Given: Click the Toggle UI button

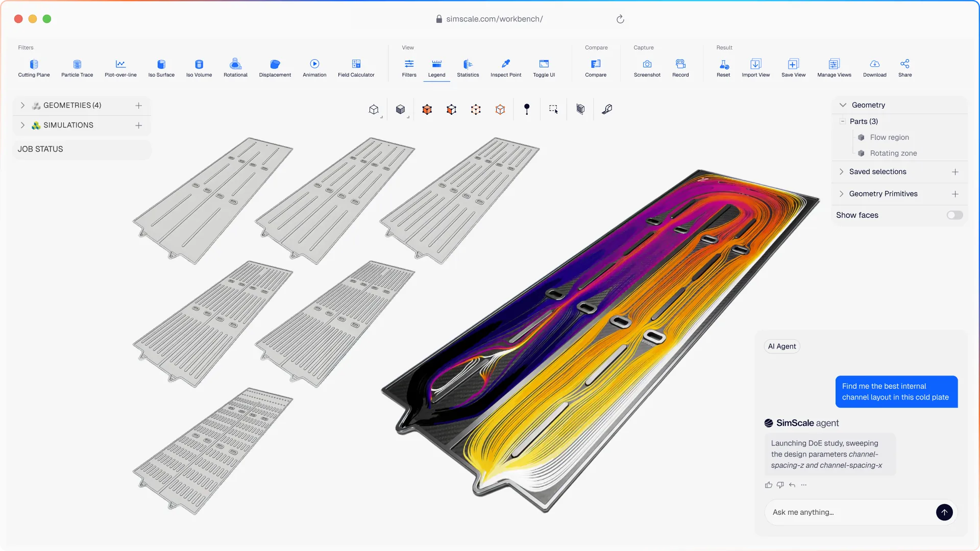Looking at the screenshot, I should [544, 68].
